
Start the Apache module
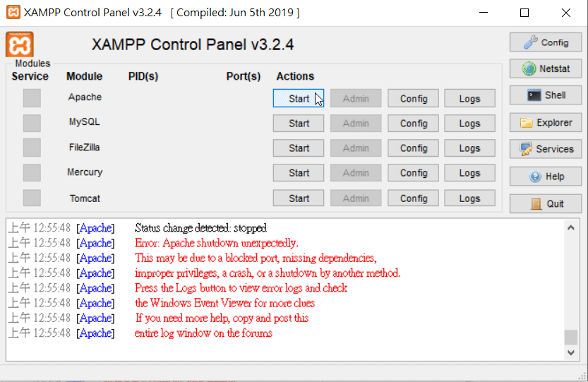pyautogui.click(x=299, y=98)
